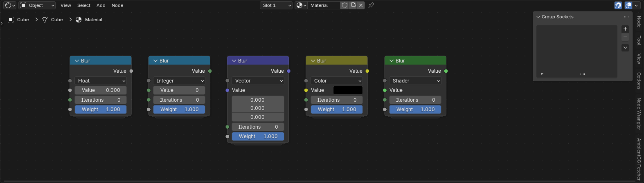The width and height of the screenshot is (644, 183).
Task: Click the Vector node purple output socket
Action: (289, 71)
